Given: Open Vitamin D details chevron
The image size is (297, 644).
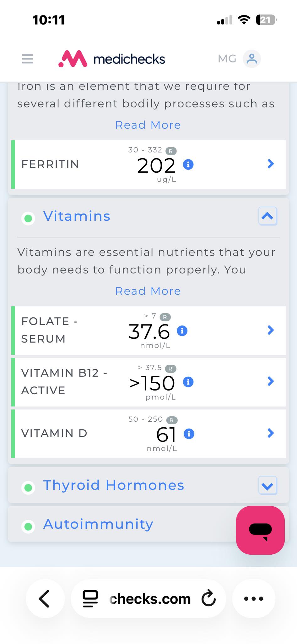Looking at the screenshot, I should click(x=271, y=433).
